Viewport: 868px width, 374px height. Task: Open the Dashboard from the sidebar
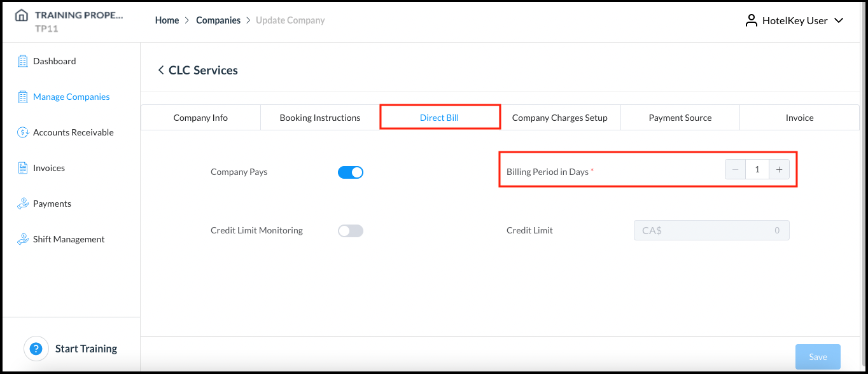pos(54,60)
